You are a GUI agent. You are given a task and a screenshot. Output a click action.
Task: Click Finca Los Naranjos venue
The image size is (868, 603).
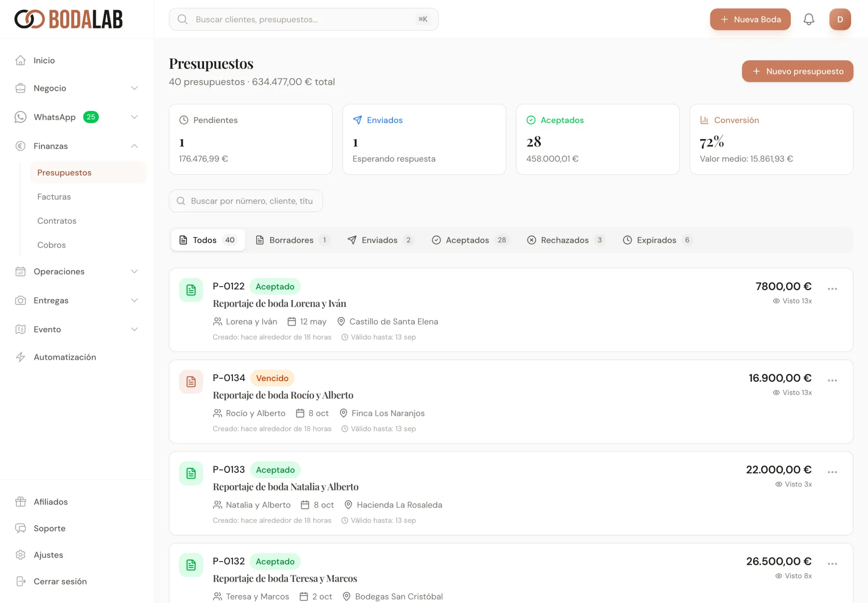(382, 413)
